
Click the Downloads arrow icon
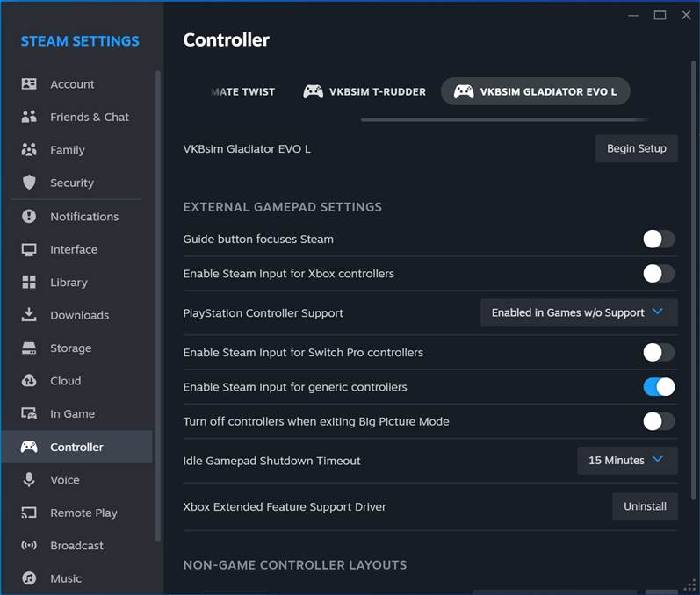tap(29, 314)
